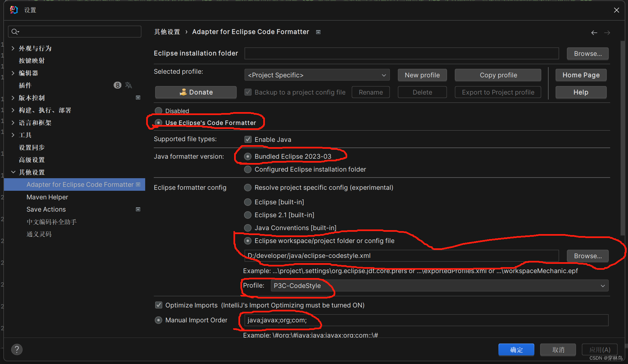Select Adapter for Eclipse Code Formatter item

click(x=74, y=184)
